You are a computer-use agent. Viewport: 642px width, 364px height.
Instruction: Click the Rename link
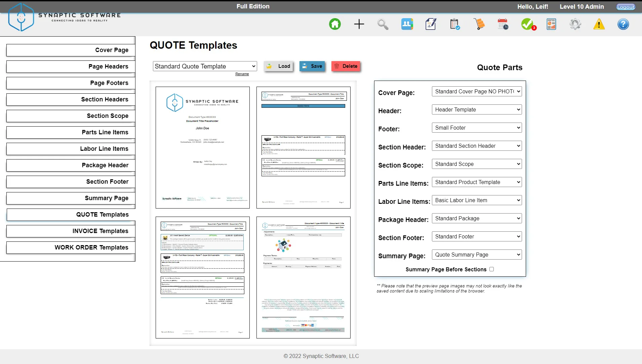point(242,74)
